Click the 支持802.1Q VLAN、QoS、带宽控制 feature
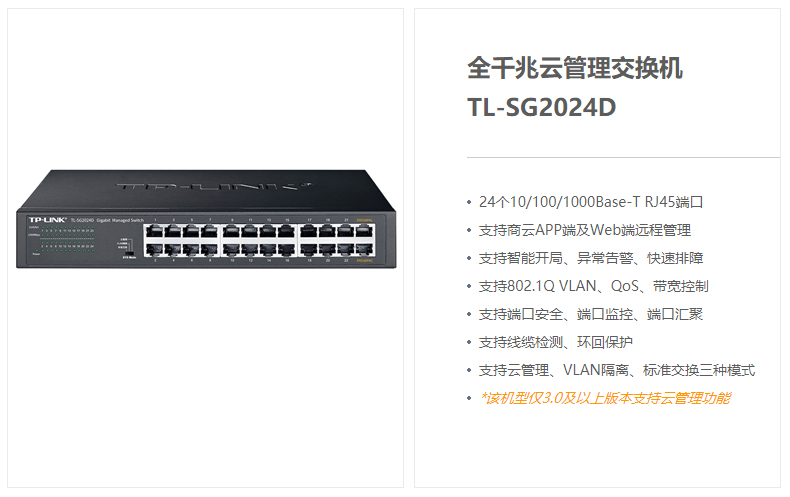The height and width of the screenshot is (497, 790). (x=594, y=286)
